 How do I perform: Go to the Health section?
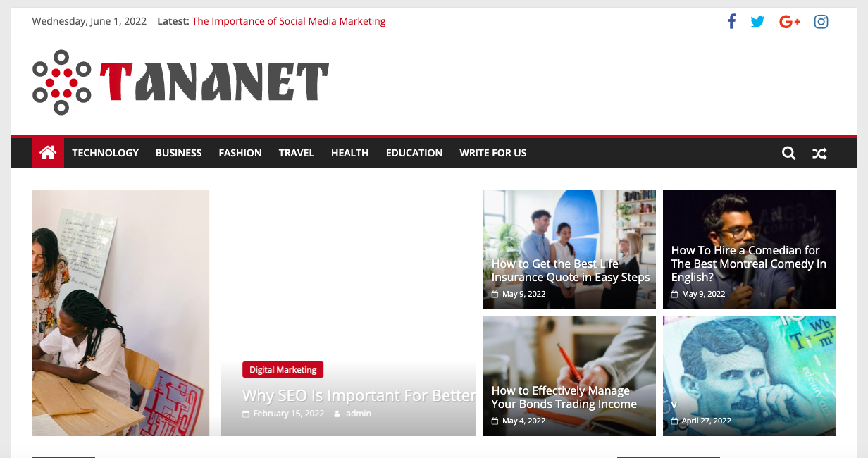click(350, 153)
